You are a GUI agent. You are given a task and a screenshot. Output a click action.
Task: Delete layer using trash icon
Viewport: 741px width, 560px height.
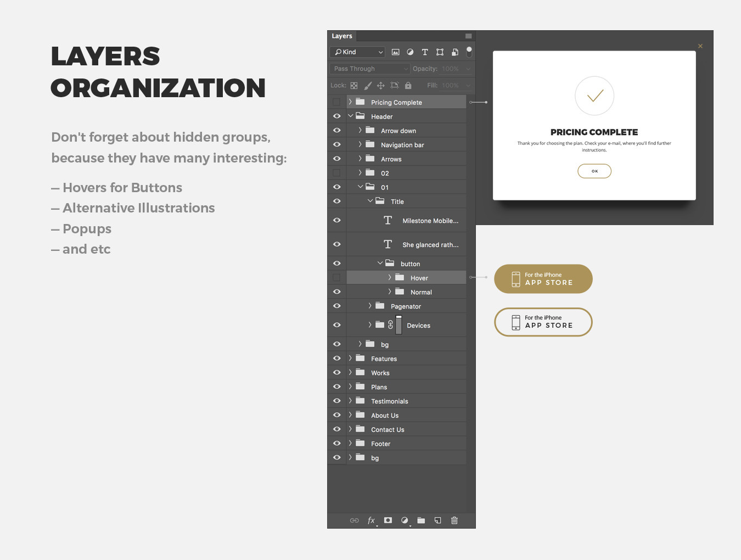[x=454, y=520]
